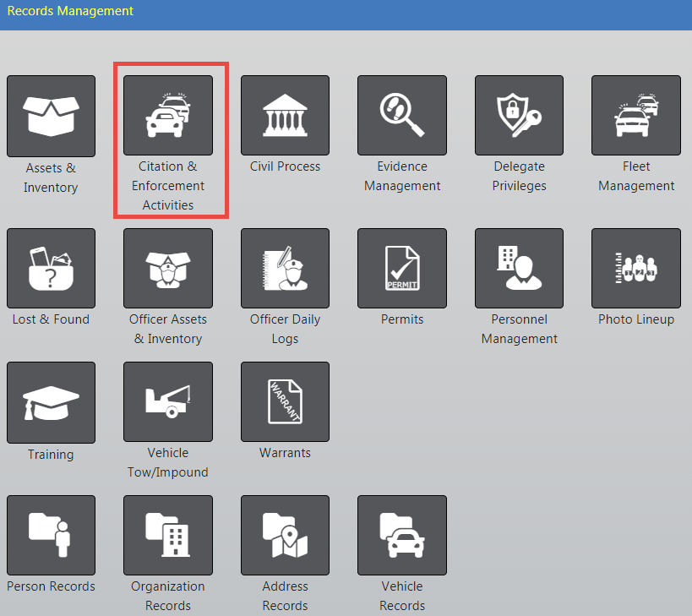Select Organization Records folder icon

[x=168, y=536]
